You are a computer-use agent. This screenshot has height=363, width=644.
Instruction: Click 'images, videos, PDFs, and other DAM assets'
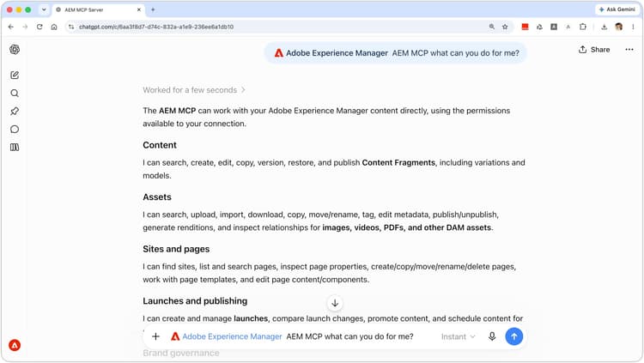click(407, 227)
